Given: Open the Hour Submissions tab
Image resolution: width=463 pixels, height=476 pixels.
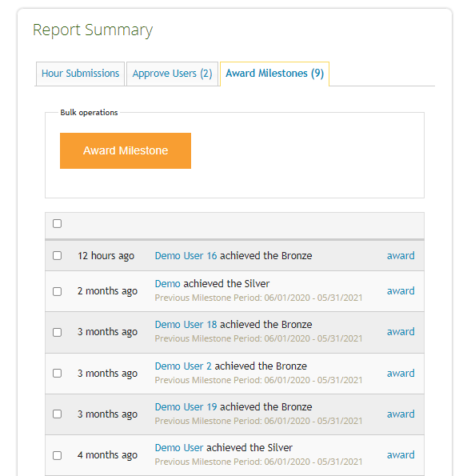Looking at the screenshot, I should pos(80,74).
